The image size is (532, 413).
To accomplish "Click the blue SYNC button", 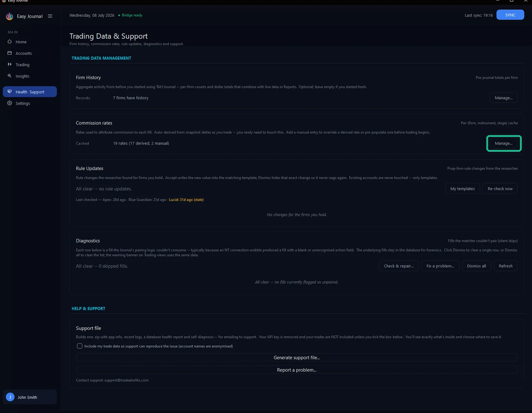I will tap(510, 15).
